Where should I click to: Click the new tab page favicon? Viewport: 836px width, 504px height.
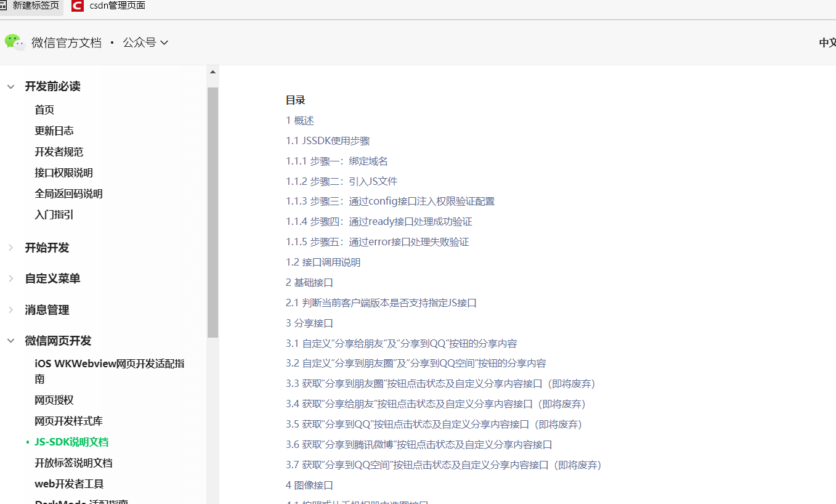tap(3, 6)
